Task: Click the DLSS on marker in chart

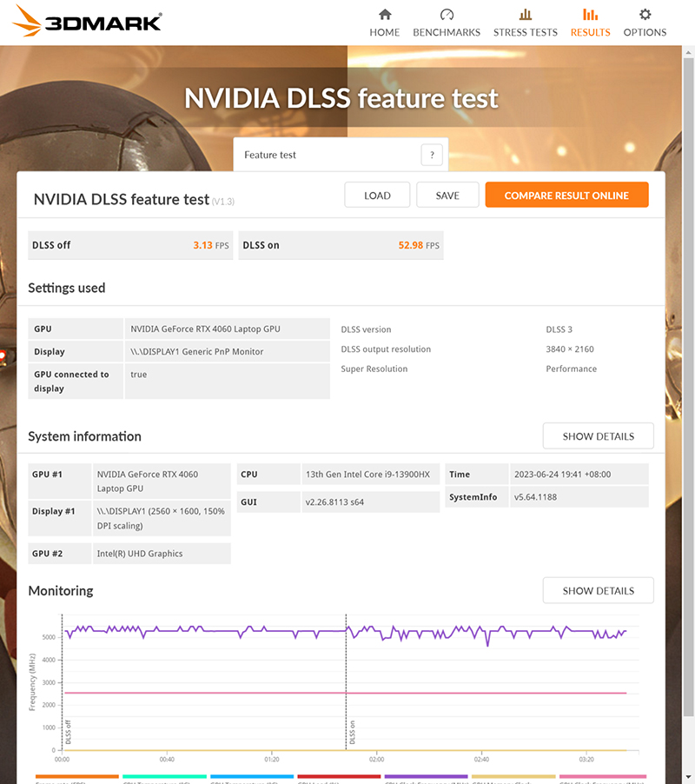Action: [x=352, y=732]
